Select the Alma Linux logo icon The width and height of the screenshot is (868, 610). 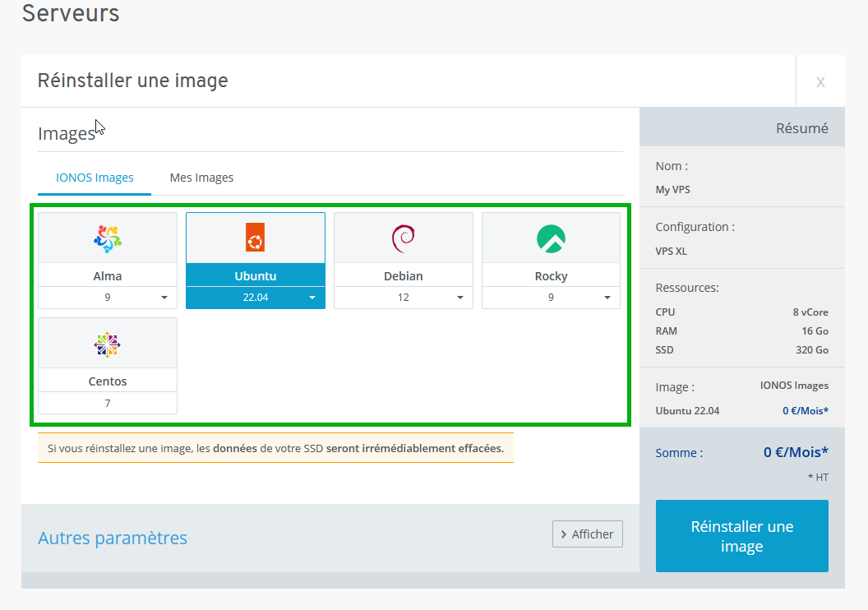pos(108,238)
